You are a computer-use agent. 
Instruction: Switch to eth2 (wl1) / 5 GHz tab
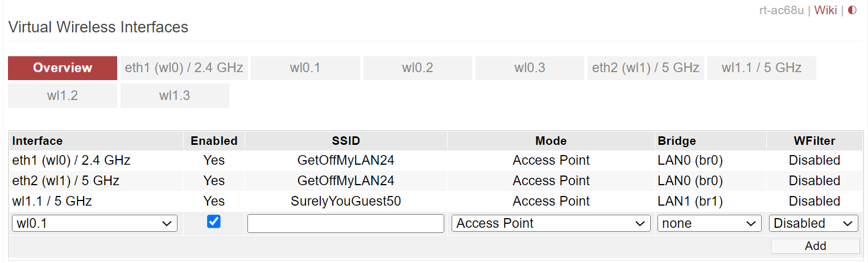[646, 68]
